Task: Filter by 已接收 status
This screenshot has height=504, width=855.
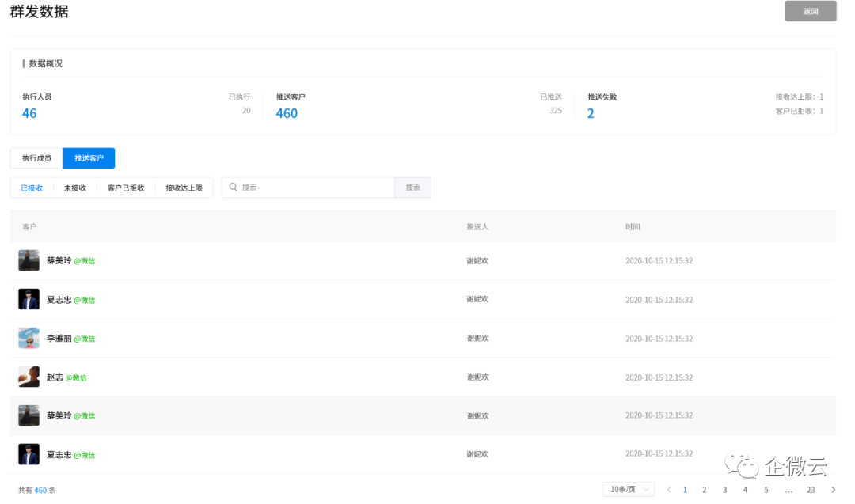Action: pyautogui.click(x=32, y=188)
